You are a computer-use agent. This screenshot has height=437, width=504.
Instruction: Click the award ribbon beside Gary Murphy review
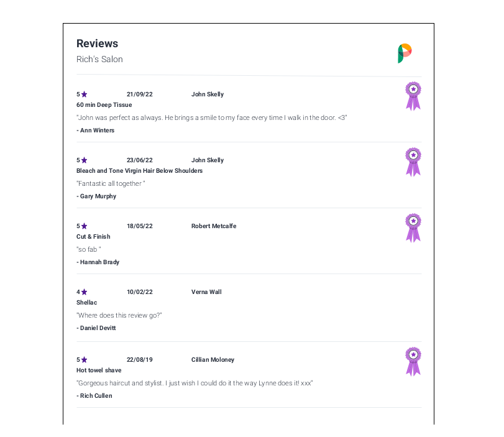tap(413, 162)
